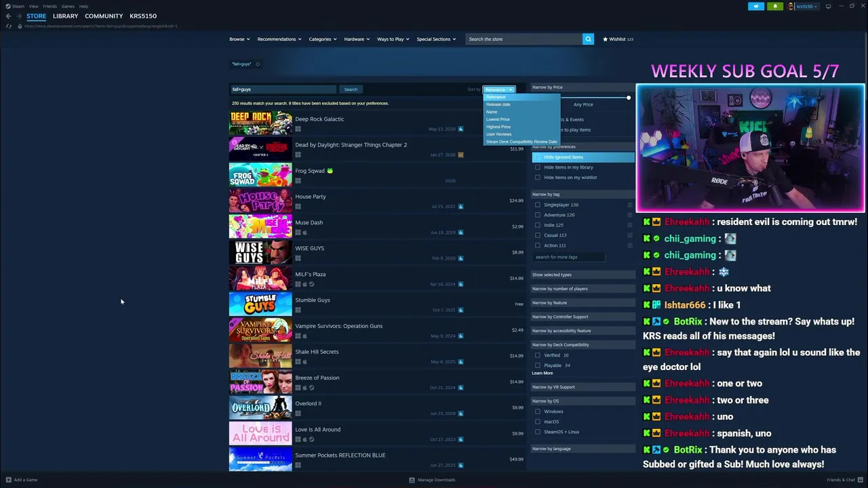Open Learn More Deck compatibility link
The height and width of the screenshot is (488, 868).
[x=542, y=373]
